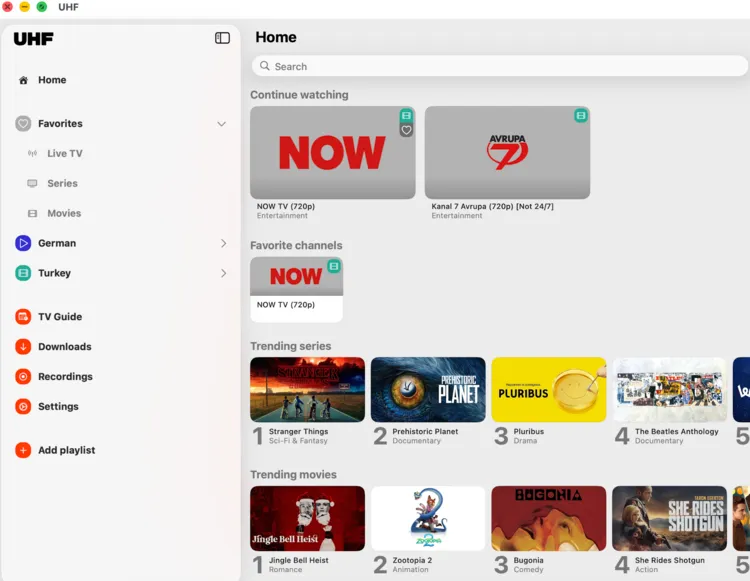Click the Home house icon in sidebar

tap(23, 80)
